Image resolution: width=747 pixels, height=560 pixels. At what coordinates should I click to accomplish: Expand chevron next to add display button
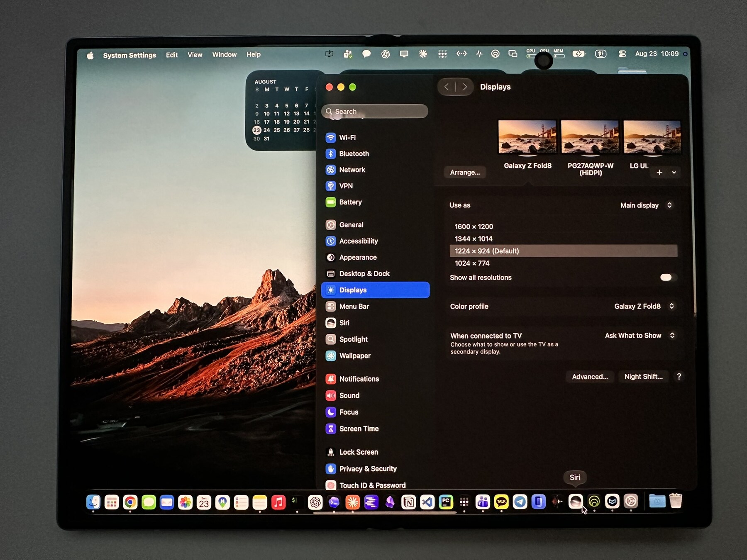(x=674, y=173)
